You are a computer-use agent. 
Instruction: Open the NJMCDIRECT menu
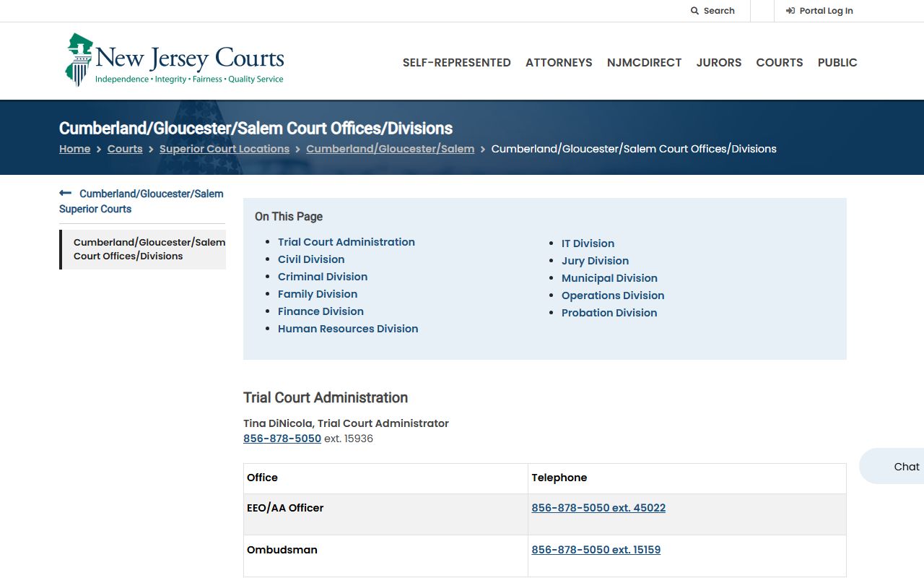tap(644, 63)
